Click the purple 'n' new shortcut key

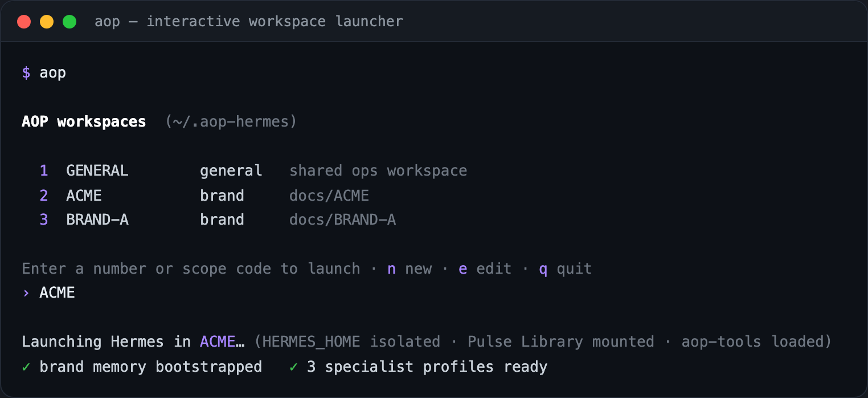(391, 269)
